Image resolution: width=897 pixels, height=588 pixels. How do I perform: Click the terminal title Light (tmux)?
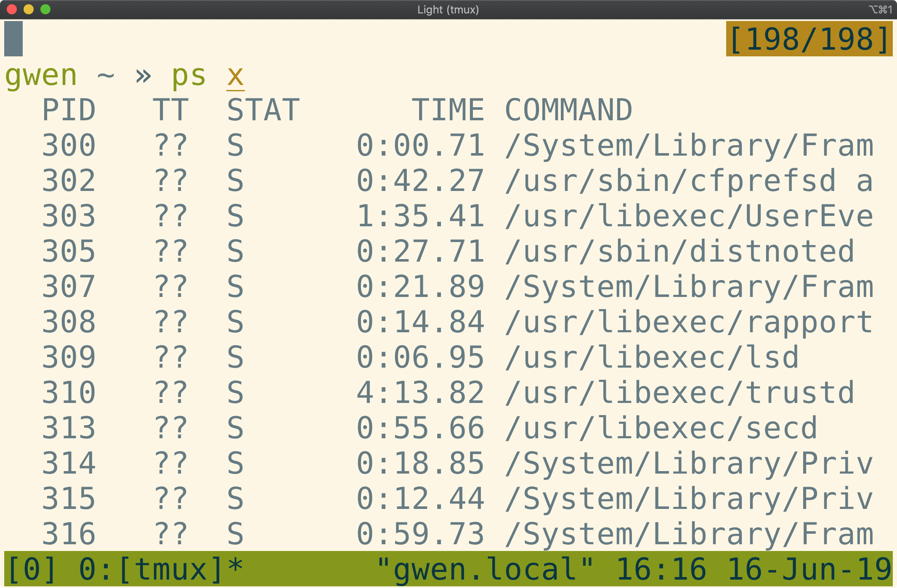click(x=448, y=8)
